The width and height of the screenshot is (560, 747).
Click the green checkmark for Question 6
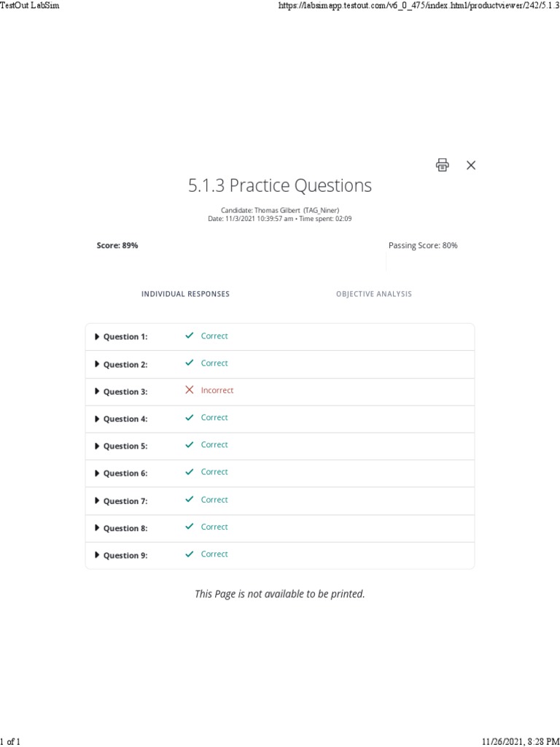[x=190, y=472]
